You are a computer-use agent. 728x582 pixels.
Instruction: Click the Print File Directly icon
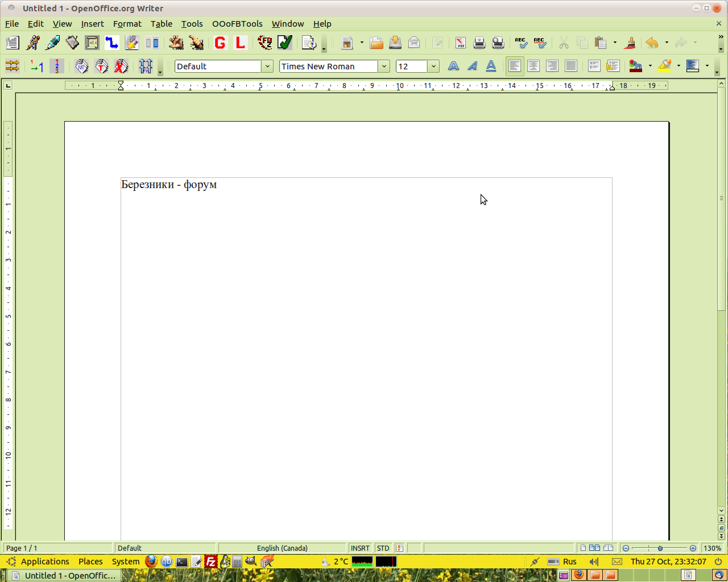(479, 43)
